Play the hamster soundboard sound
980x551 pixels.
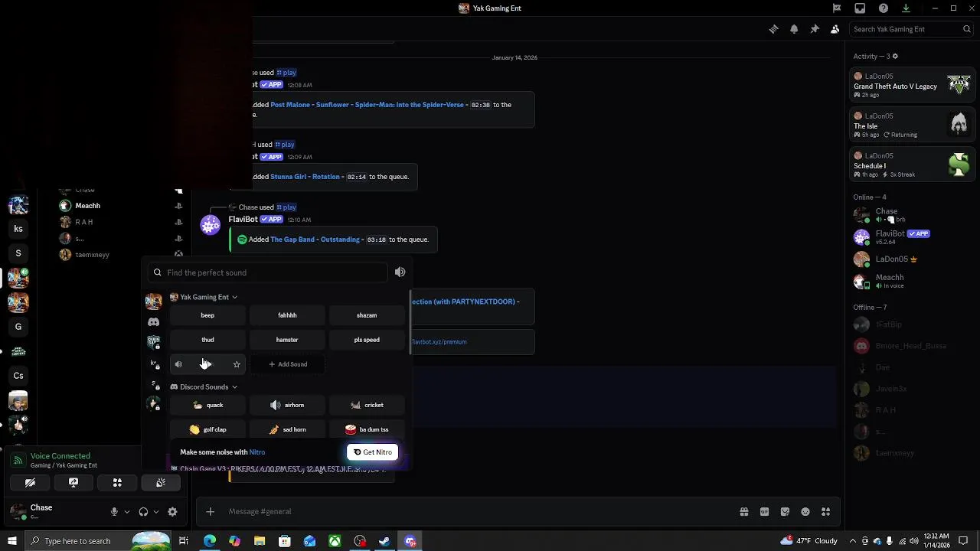(287, 340)
